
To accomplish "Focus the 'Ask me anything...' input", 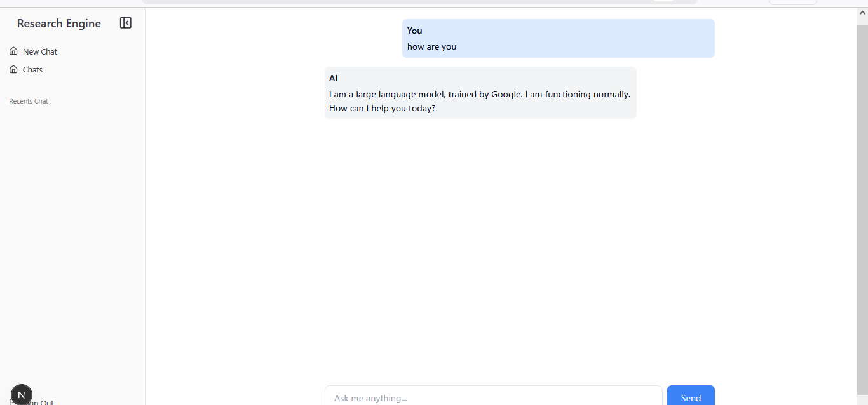I will (493, 397).
